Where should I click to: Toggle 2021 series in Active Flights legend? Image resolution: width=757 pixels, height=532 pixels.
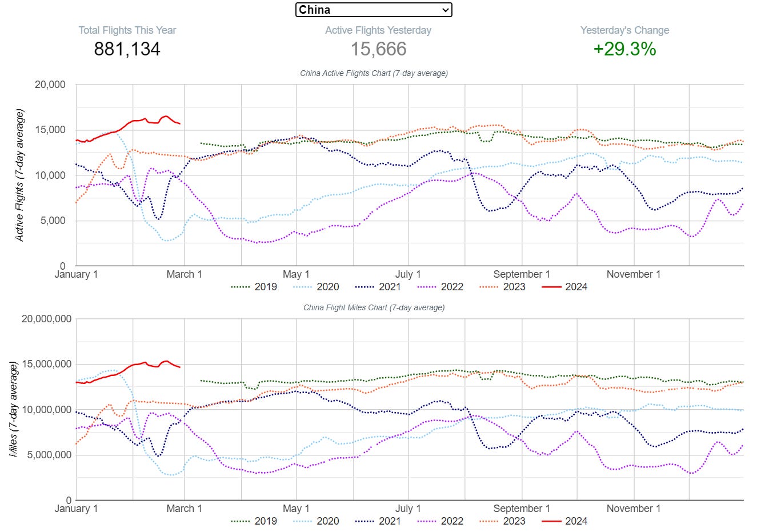click(x=378, y=287)
